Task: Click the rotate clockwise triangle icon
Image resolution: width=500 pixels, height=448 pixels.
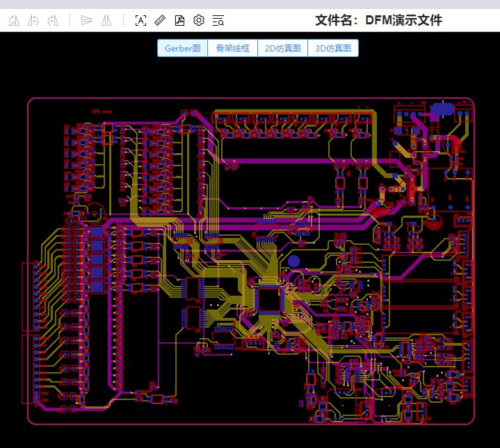Action: pos(52,21)
